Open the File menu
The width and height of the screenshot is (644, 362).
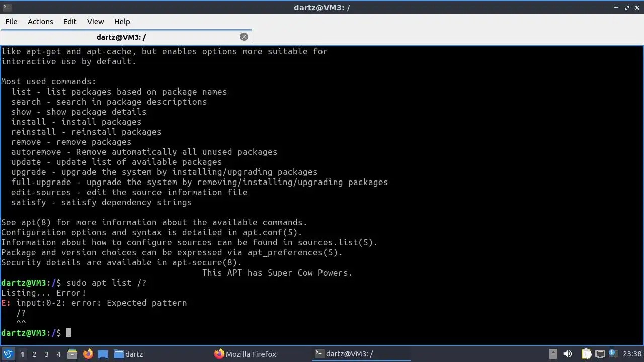(x=11, y=22)
